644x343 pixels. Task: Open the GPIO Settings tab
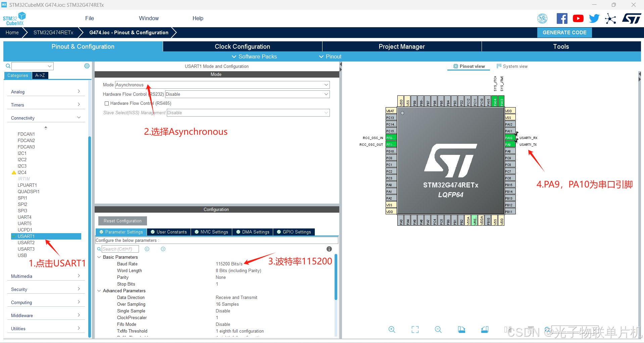tap(294, 232)
